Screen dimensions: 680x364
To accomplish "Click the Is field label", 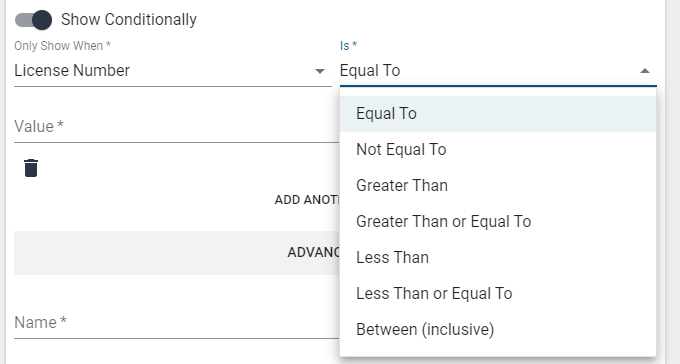I will 348,46.
